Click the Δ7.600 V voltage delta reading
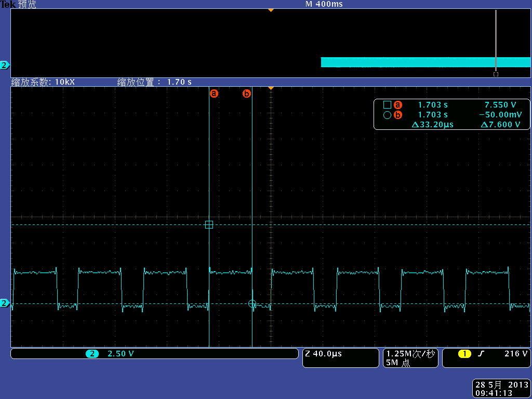The height and width of the screenshot is (399, 532). (x=500, y=125)
